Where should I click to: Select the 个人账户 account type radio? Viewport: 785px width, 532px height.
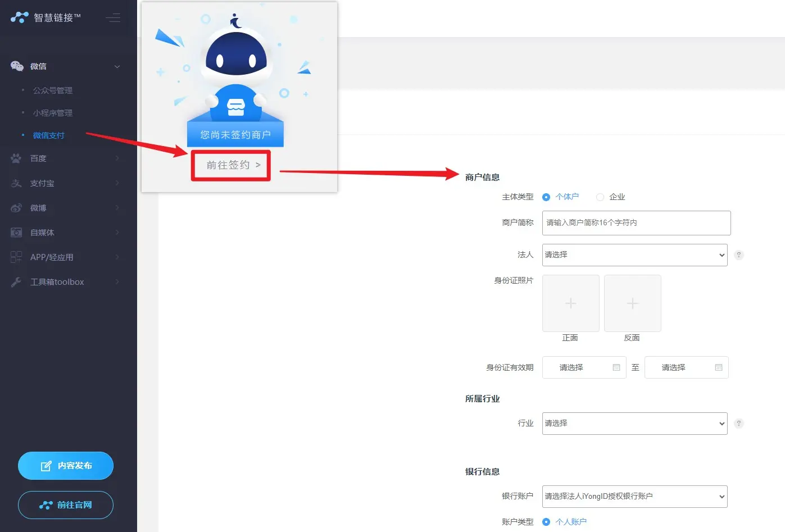[546, 522]
